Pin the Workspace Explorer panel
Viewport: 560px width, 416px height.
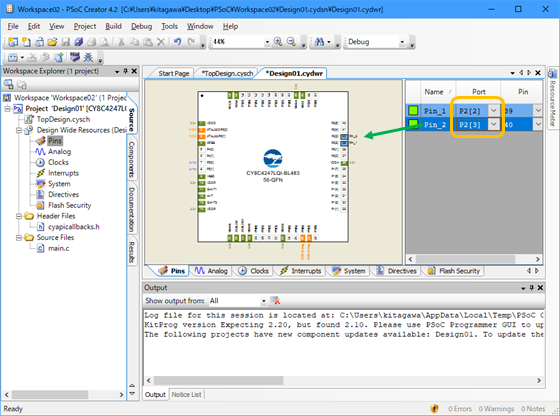(125, 71)
